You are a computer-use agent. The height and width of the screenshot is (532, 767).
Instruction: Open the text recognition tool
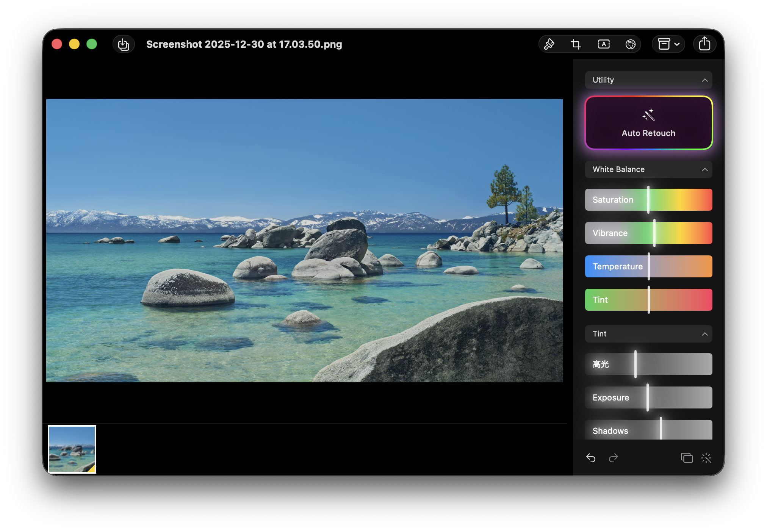(x=604, y=44)
